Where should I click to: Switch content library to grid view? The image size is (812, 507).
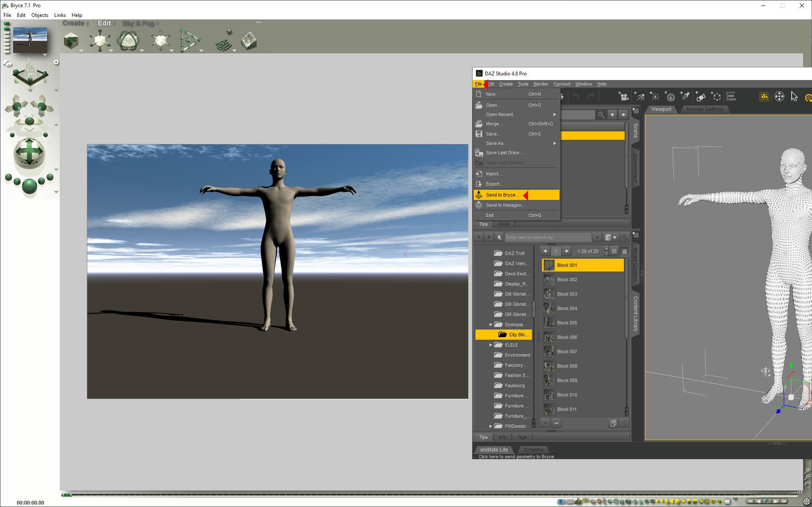point(614,251)
